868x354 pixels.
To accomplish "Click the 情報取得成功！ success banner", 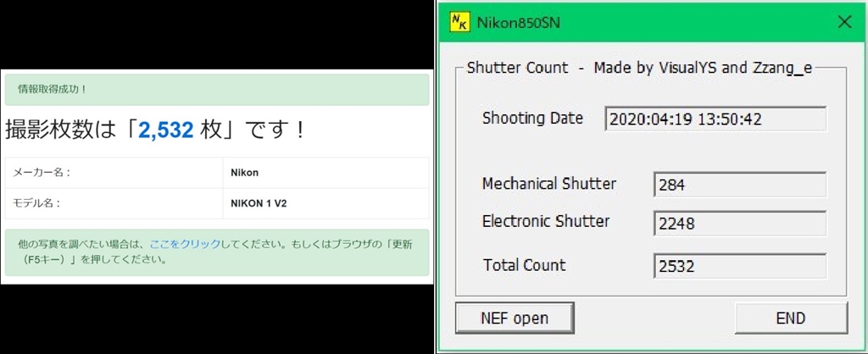I will [217, 90].
